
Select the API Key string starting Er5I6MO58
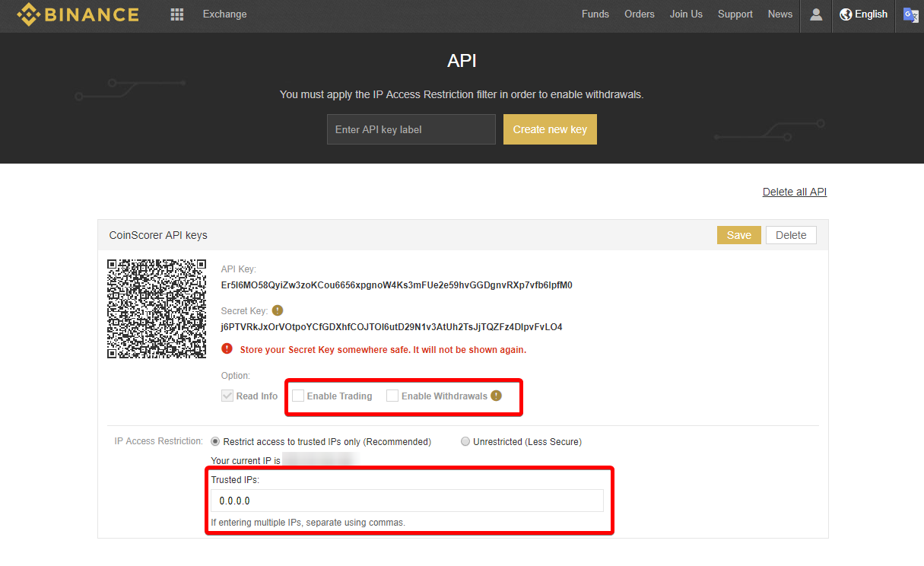(x=397, y=285)
